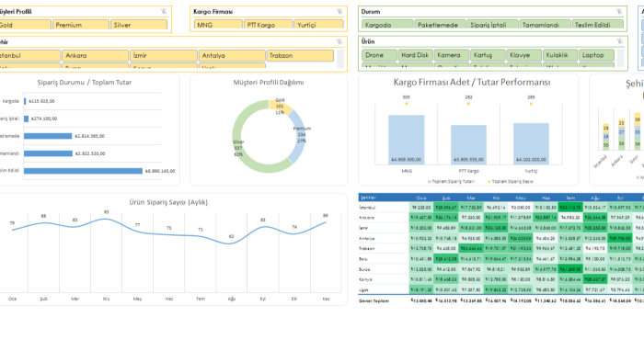Select Antalya row label in pivot table
644x362 pixels.
click(367, 238)
